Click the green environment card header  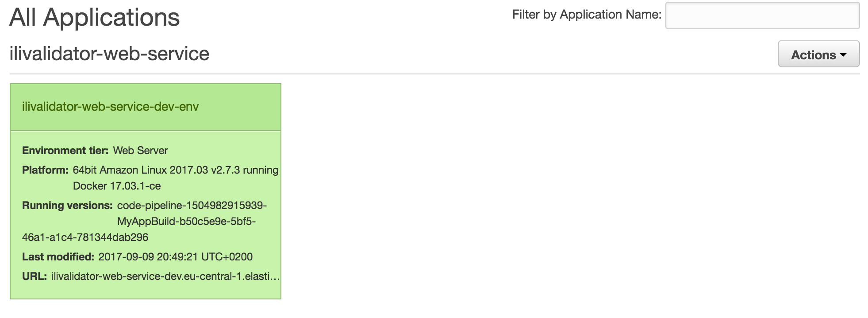coord(146,107)
